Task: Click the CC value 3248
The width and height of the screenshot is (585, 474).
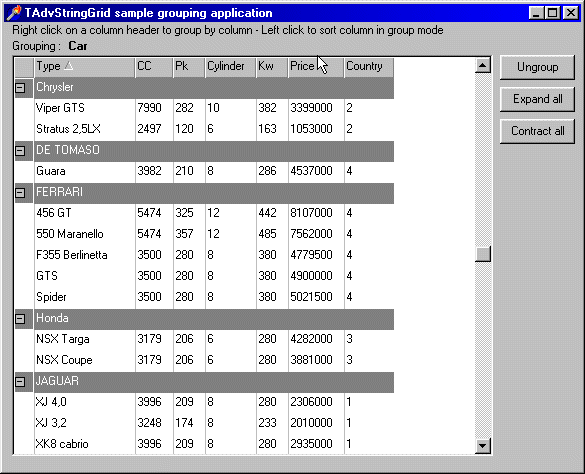Action: [154, 423]
